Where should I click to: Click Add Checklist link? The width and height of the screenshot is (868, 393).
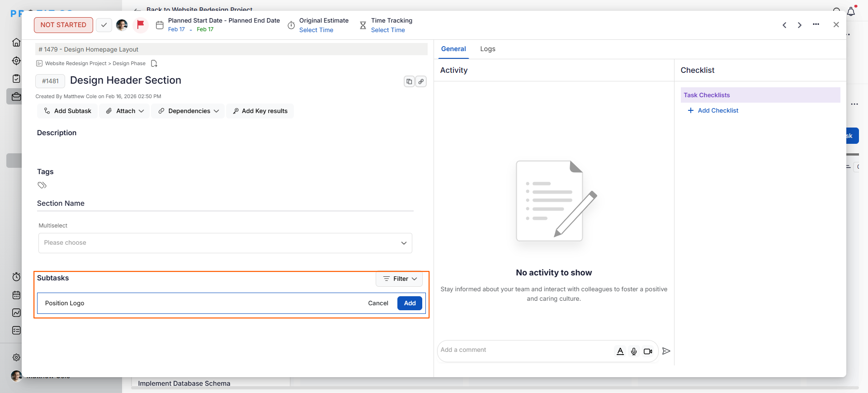coord(713,110)
